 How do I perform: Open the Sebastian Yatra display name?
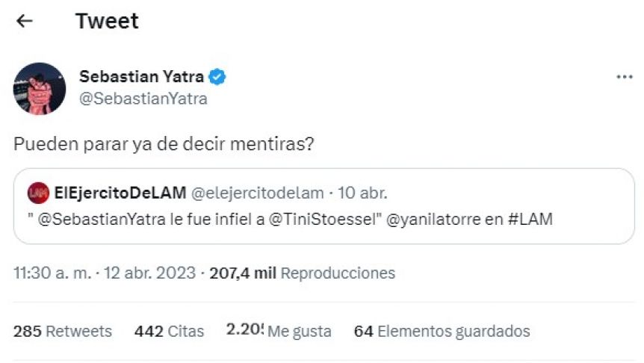141,76
